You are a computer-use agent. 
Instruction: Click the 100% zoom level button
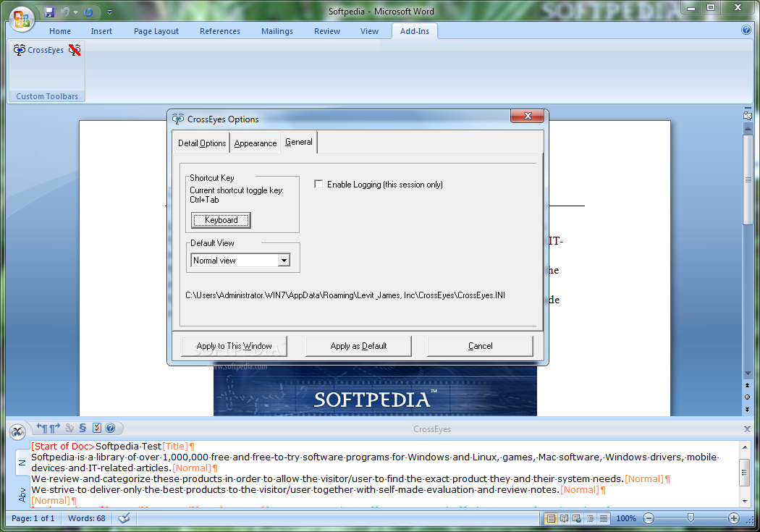pos(626,518)
